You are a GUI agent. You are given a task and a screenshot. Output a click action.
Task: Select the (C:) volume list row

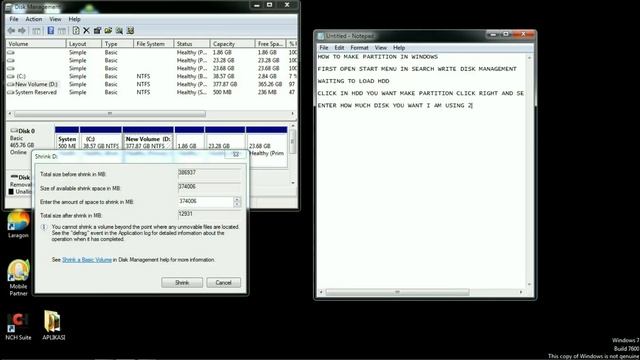click(x=151, y=76)
